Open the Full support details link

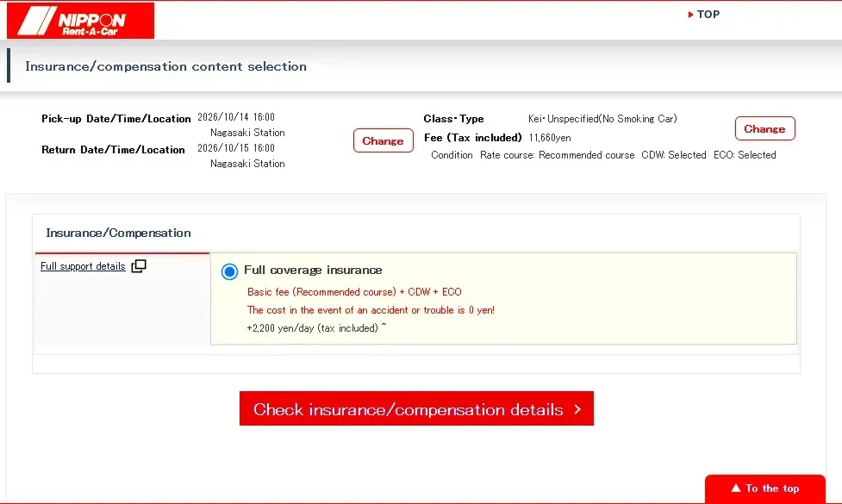coord(83,266)
